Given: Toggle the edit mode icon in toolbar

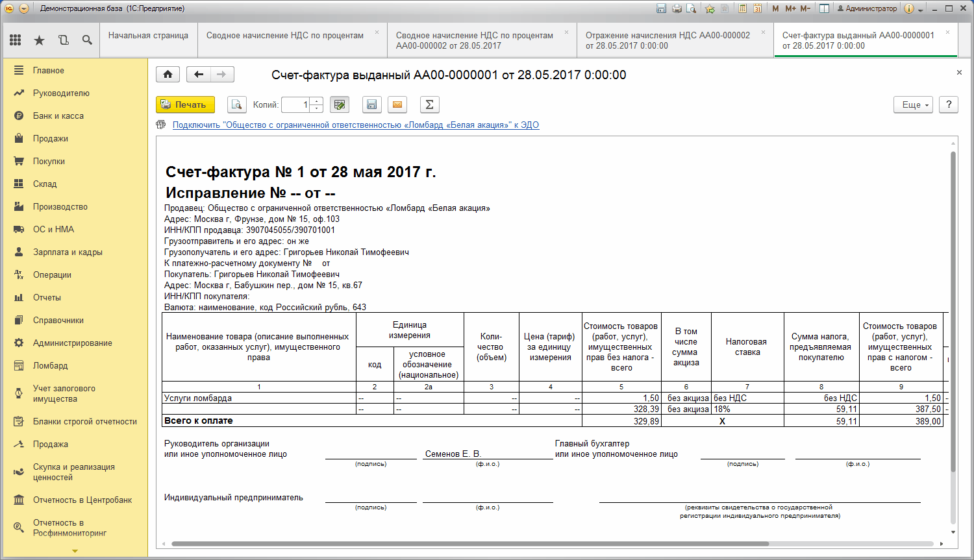Looking at the screenshot, I should (339, 104).
